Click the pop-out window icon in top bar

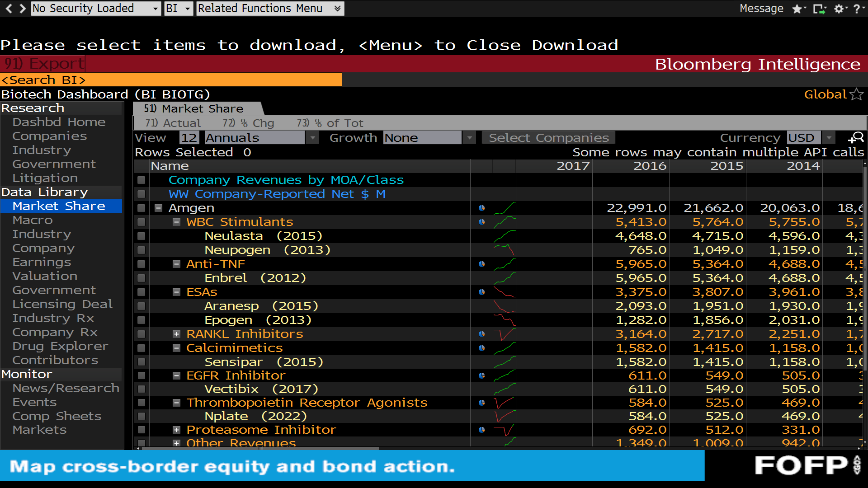[x=819, y=9]
